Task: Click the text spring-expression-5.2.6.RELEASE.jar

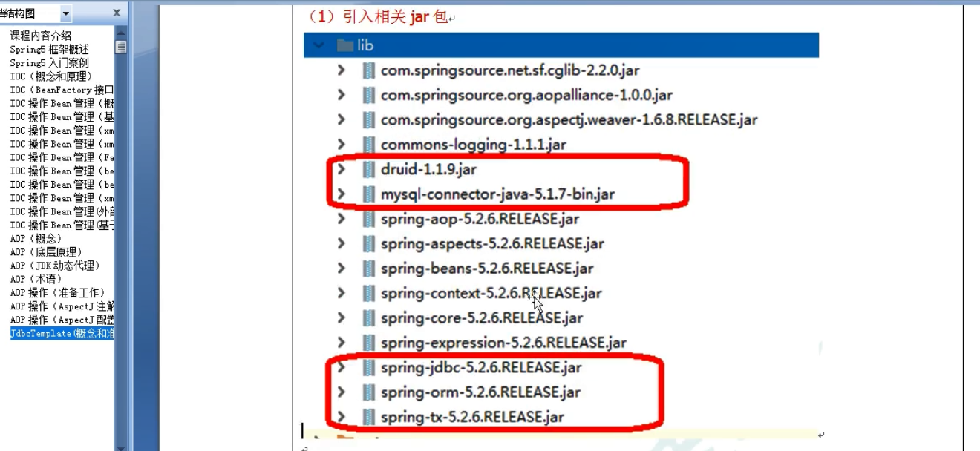Action: pos(503,343)
